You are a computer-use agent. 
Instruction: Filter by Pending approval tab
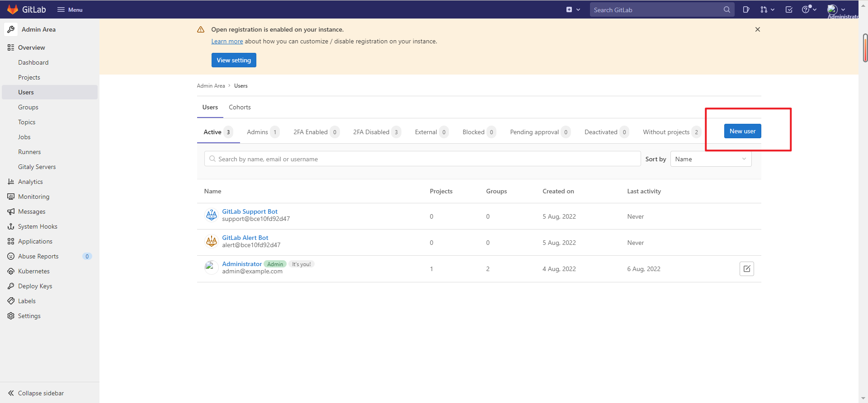tap(540, 132)
